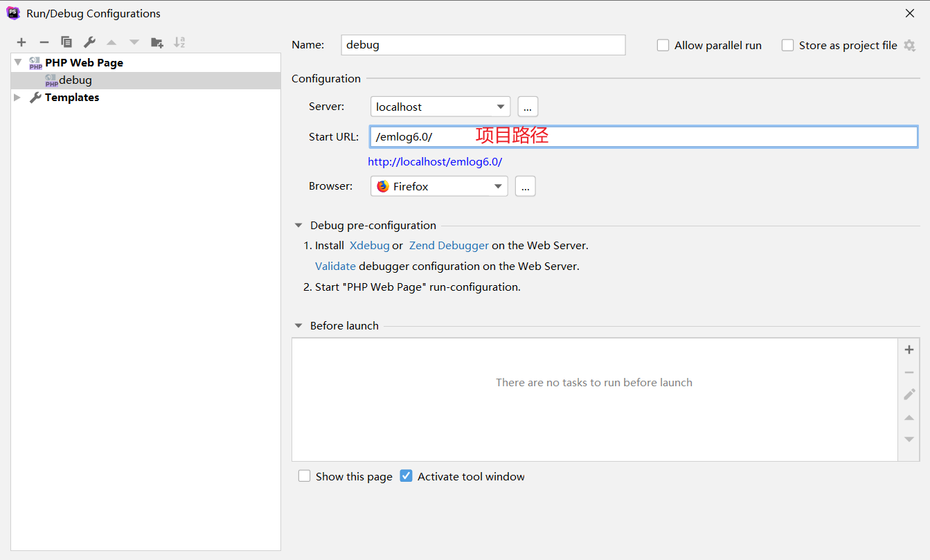Open Store as project file gear settings
This screenshot has height=560, width=930.
(910, 46)
